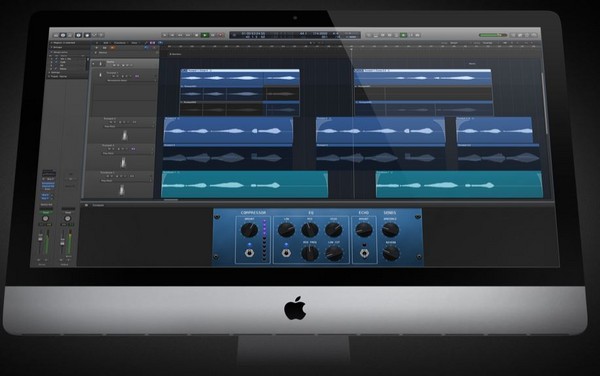Screen dimensions: 600x376
Task: Click the master volume slider in toolbar
Action: point(493,35)
